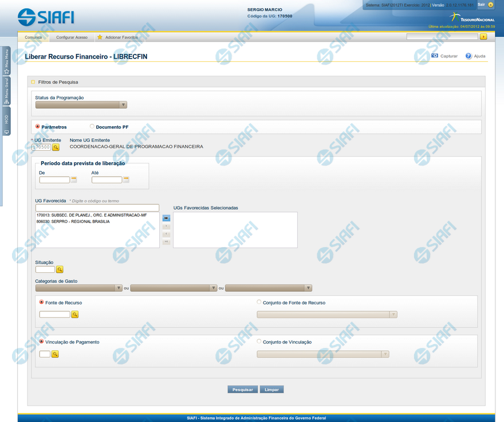Open the Status da Programação dropdown
Viewport: 504px width, 422px height.
81,105
